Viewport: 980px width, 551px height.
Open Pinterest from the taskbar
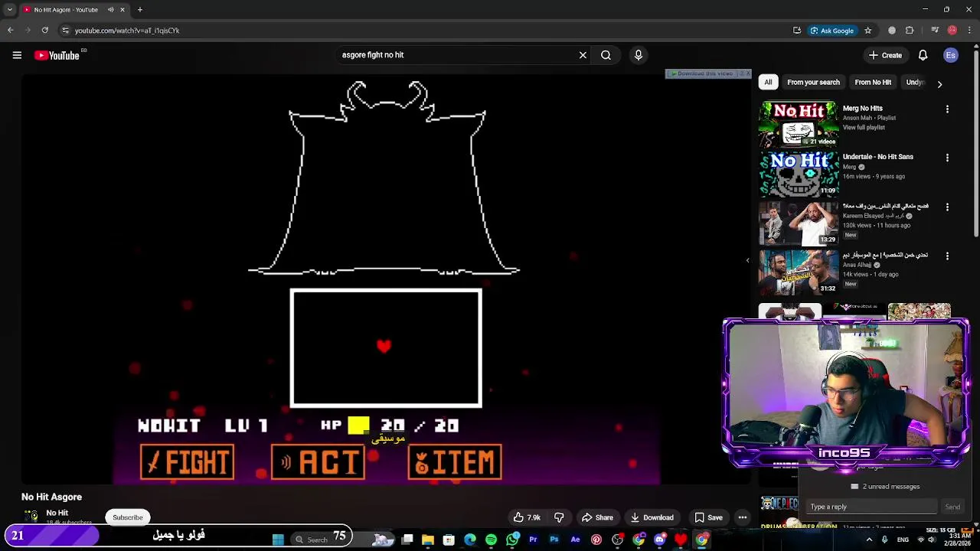pyautogui.click(x=596, y=540)
